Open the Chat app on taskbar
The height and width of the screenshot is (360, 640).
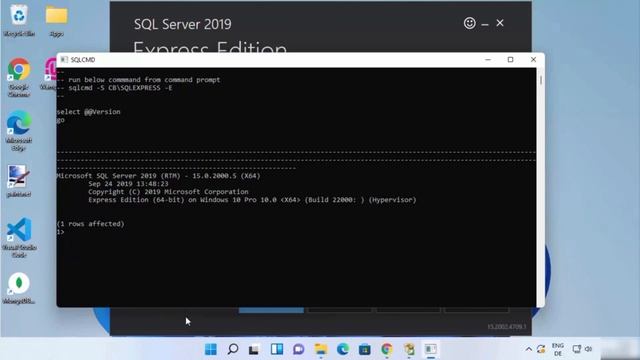(299, 349)
